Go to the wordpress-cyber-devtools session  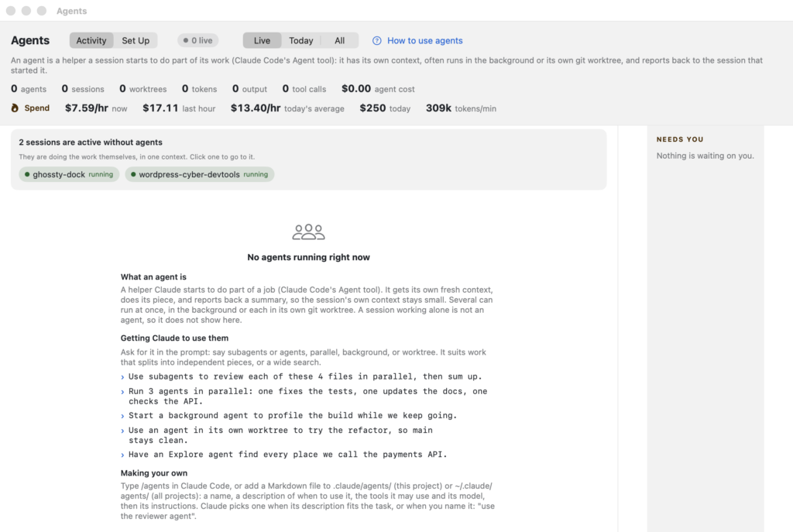pyautogui.click(x=200, y=174)
